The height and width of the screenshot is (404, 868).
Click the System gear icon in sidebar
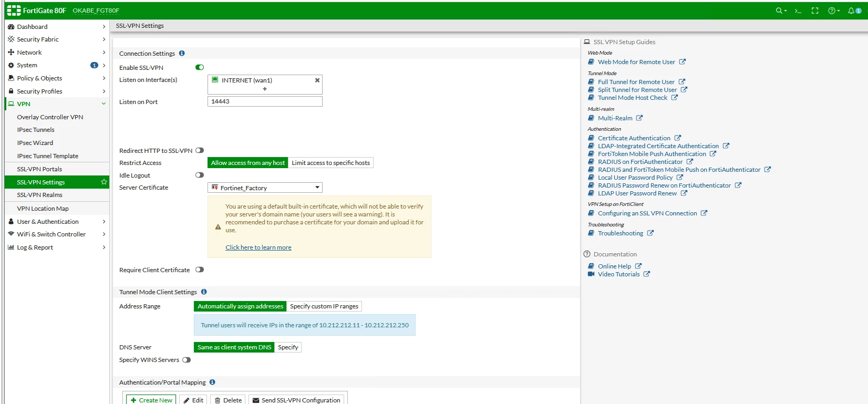pos(11,65)
